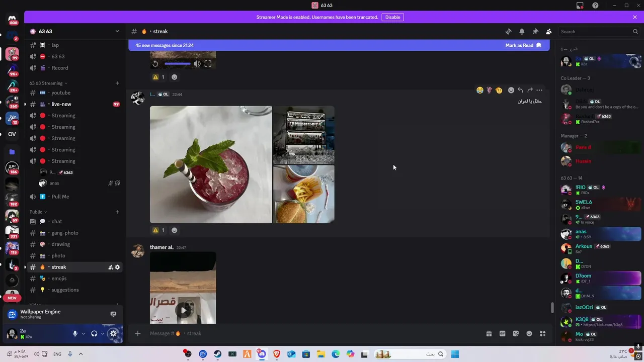Image resolution: width=644 pixels, height=362 pixels.
Task: Open member Arkoun's profile
Action: [601, 248]
